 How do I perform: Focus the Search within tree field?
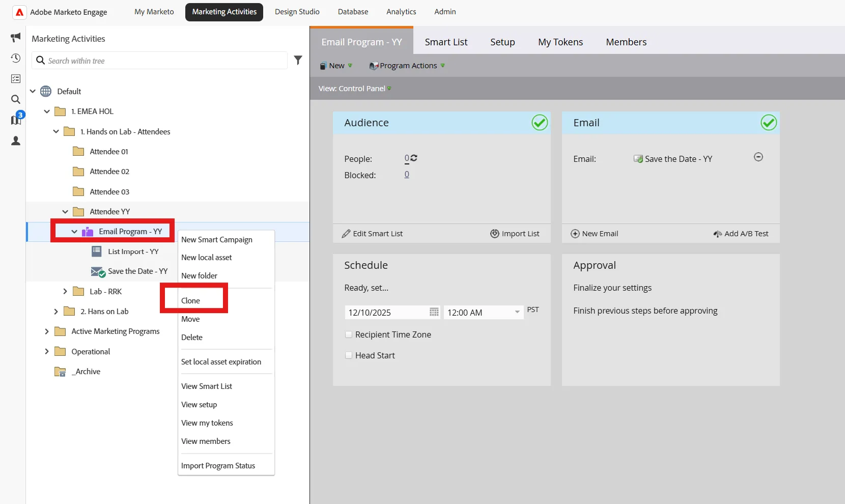coord(160,61)
